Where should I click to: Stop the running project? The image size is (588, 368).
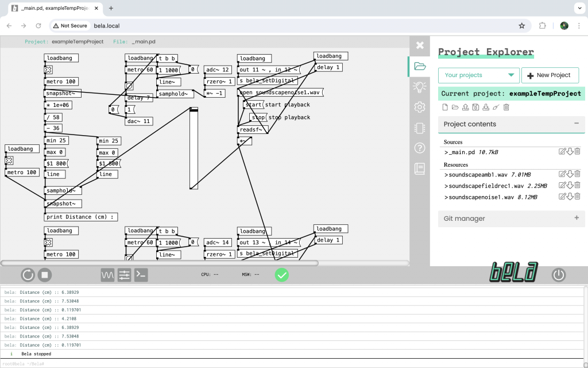(45, 275)
